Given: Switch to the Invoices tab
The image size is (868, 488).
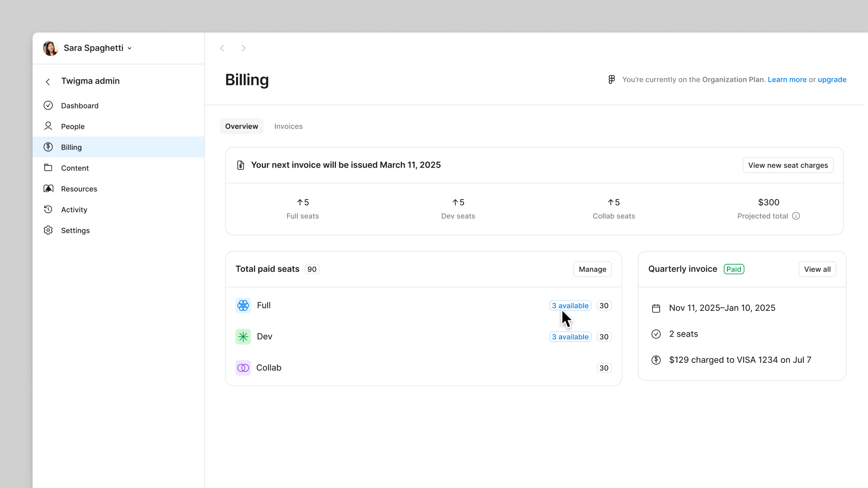Looking at the screenshot, I should [x=288, y=126].
